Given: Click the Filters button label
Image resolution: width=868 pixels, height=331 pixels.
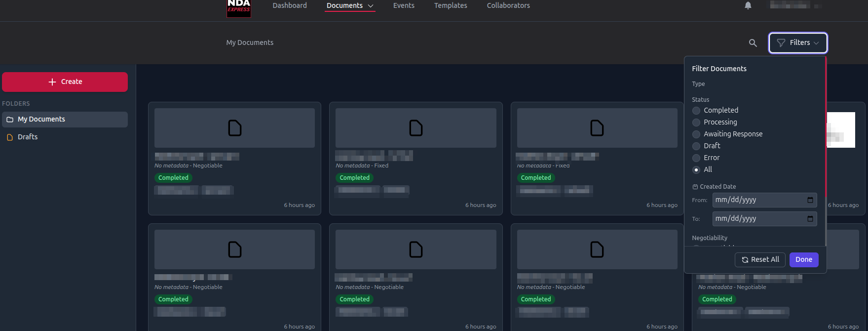Looking at the screenshot, I should click(x=800, y=43).
